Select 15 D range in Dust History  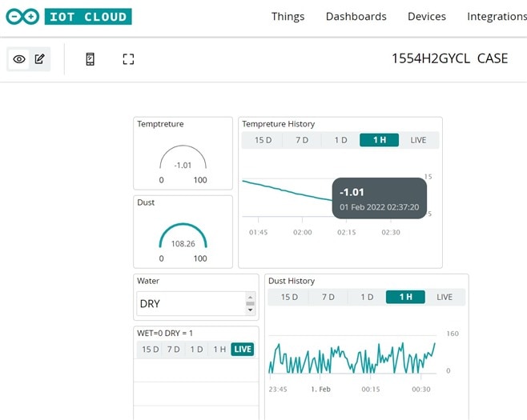[289, 297]
